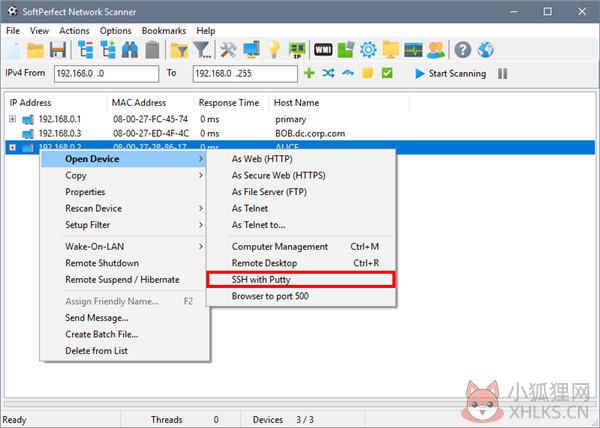
Task: Choose Browser to port 500
Action: point(301,296)
